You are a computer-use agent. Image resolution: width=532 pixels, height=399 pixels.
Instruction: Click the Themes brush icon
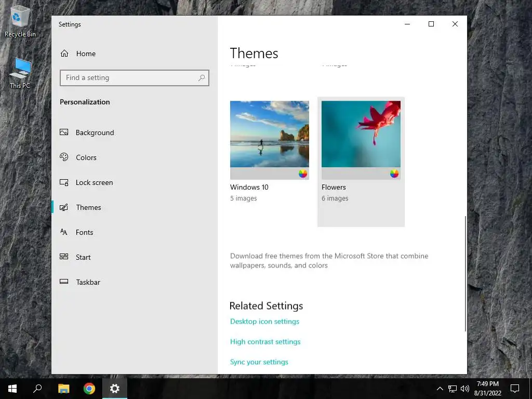(64, 207)
